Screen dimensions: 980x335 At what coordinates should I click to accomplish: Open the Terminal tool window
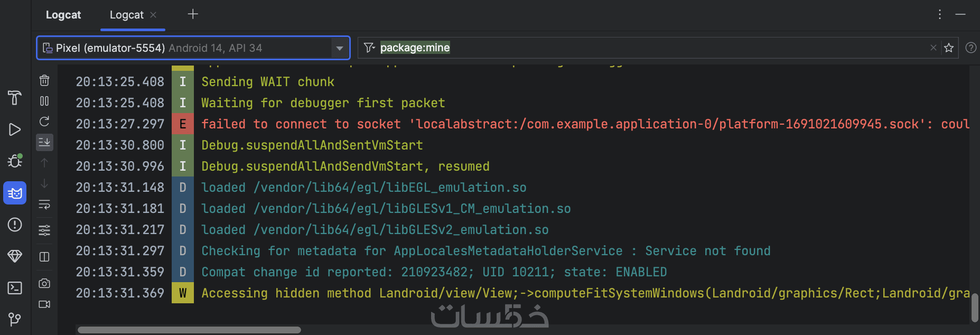click(x=15, y=288)
